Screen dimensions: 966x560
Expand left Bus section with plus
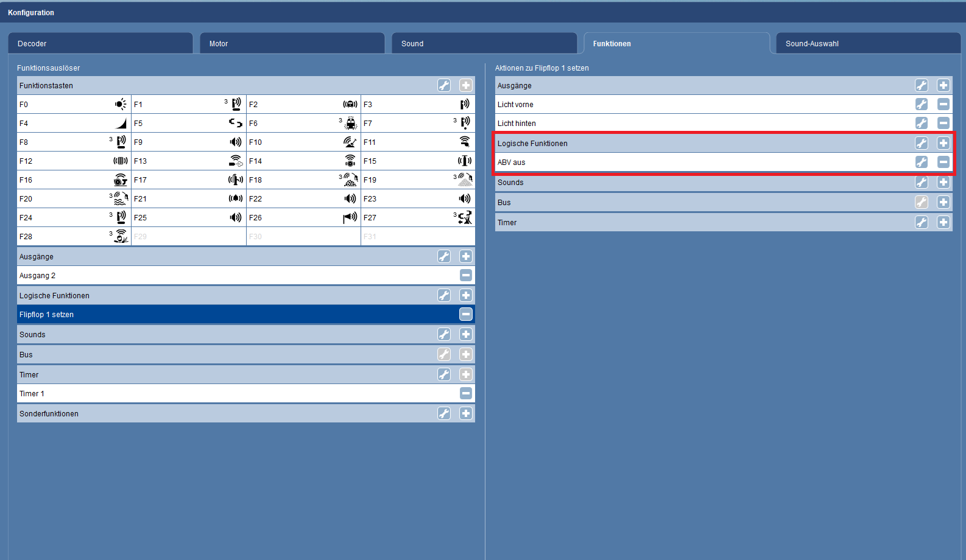466,355
